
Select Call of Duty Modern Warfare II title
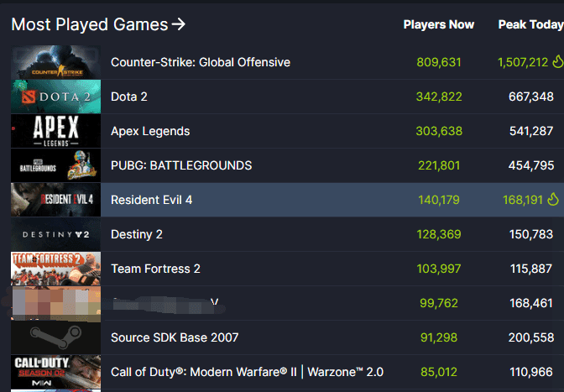point(247,372)
